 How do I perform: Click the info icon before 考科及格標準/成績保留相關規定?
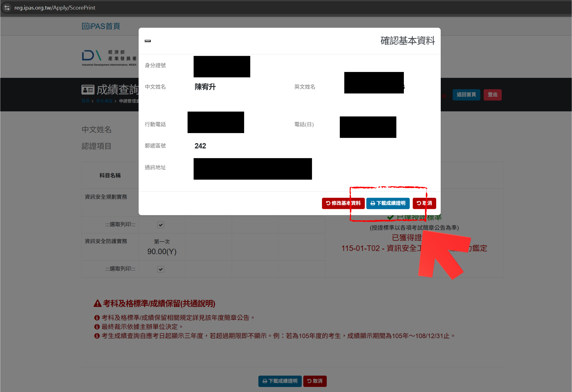click(97, 318)
